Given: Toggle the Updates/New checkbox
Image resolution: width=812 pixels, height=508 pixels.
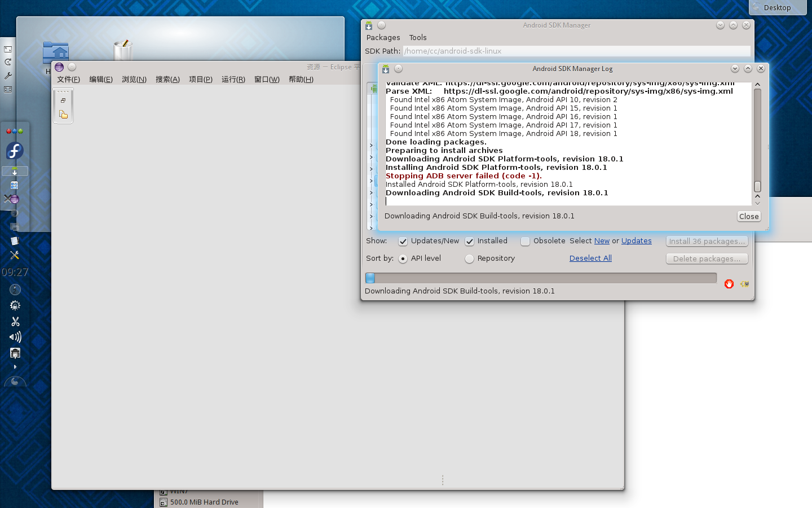Looking at the screenshot, I should [x=403, y=242].
